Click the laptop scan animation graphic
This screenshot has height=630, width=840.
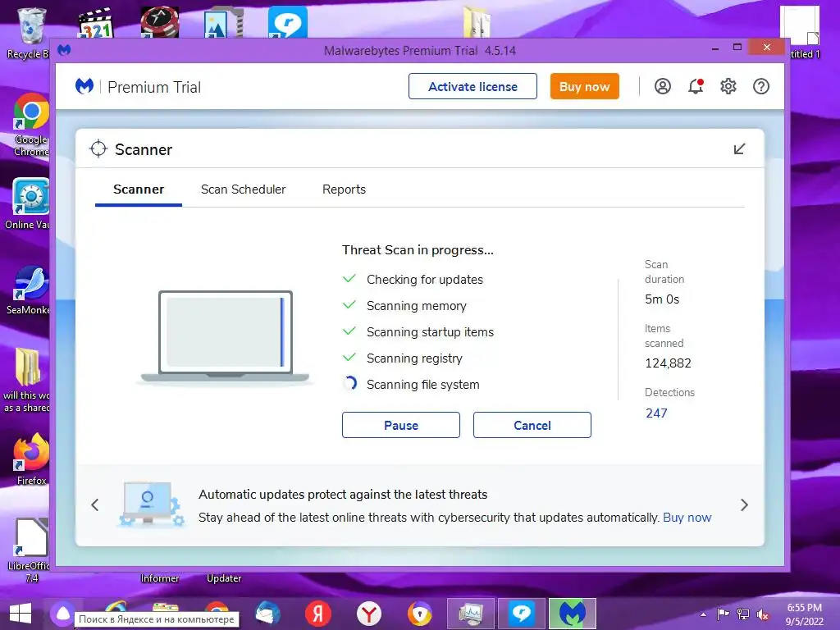pos(225,336)
